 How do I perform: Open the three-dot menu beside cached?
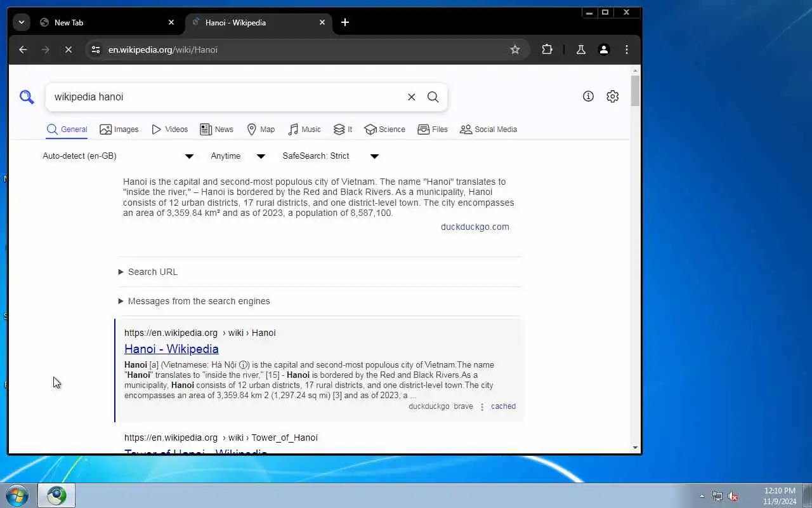click(x=482, y=407)
